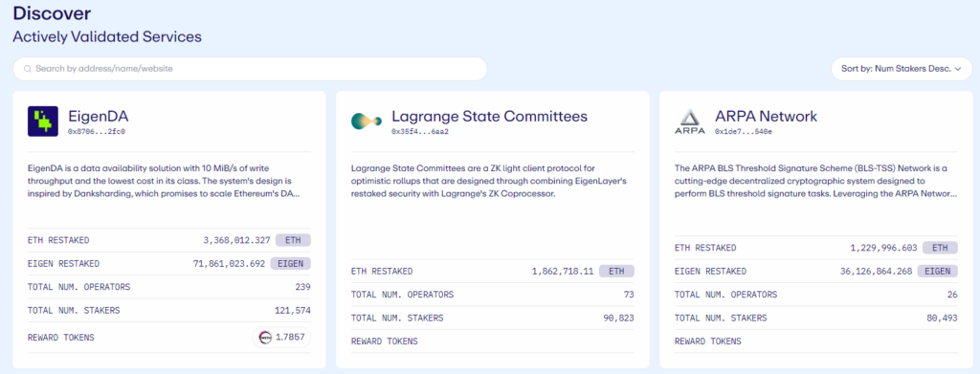
Task: Click the EIGEN badge in EigenDA card
Action: coord(291,263)
